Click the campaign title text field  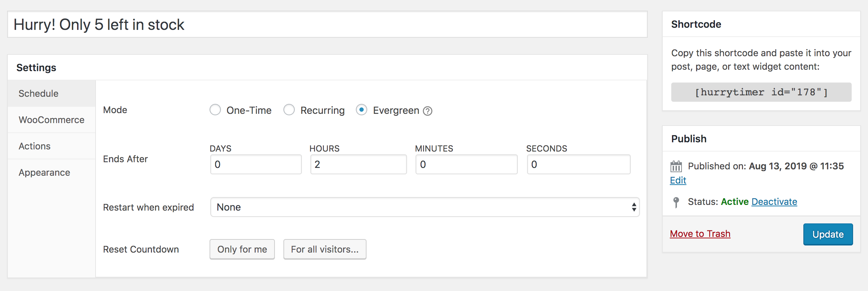coord(327,25)
